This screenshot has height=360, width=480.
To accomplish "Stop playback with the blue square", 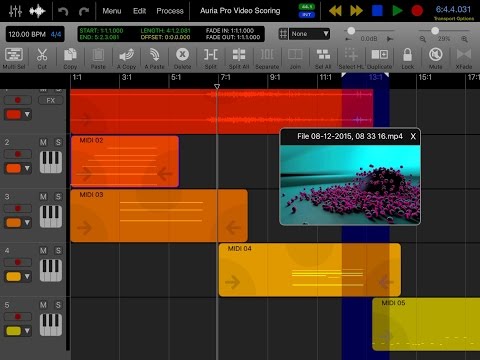I will click(x=377, y=11).
